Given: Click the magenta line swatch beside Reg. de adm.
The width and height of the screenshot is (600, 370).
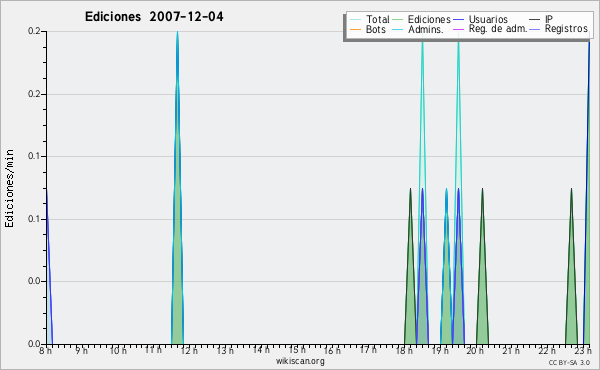Looking at the screenshot, I should pos(458,29).
